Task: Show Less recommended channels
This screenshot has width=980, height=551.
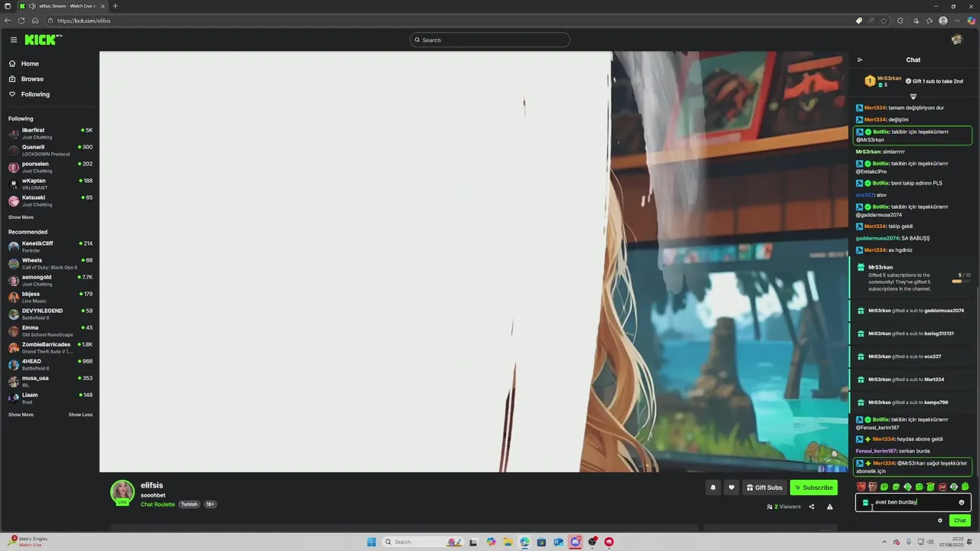Action: [x=80, y=415]
